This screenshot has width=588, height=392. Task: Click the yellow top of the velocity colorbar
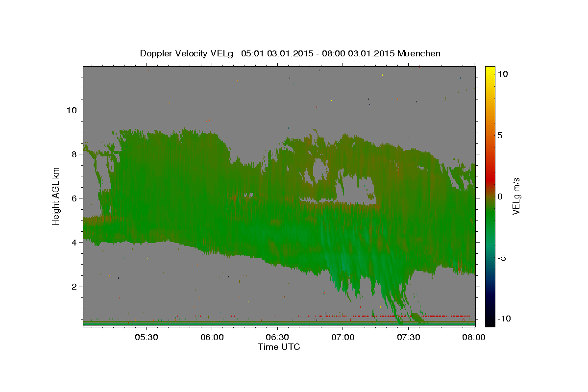pyautogui.click(x=490, y=70)
